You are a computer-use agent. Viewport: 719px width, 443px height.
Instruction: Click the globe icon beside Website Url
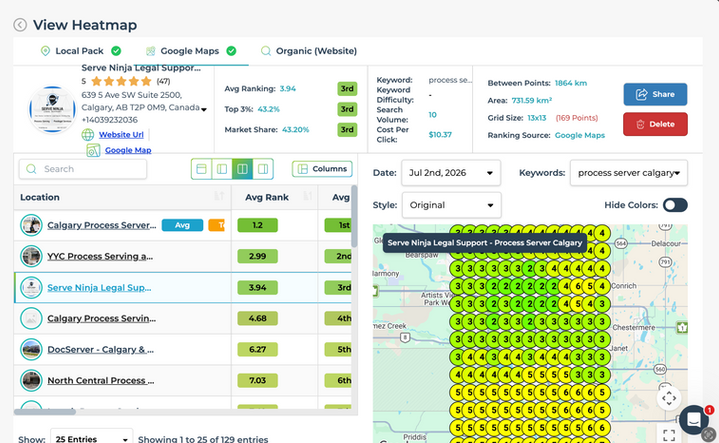(x=88, y=135)
